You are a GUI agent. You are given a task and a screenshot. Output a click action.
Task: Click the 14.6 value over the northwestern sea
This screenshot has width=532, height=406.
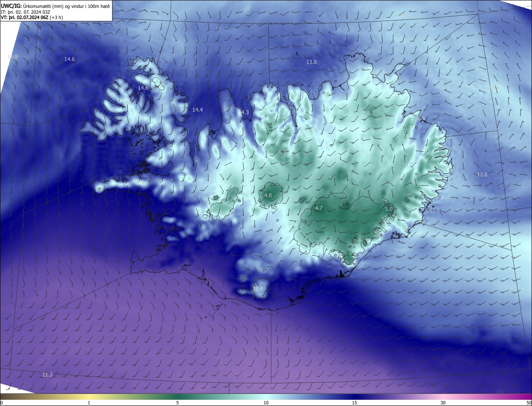[x=69, y=59]
